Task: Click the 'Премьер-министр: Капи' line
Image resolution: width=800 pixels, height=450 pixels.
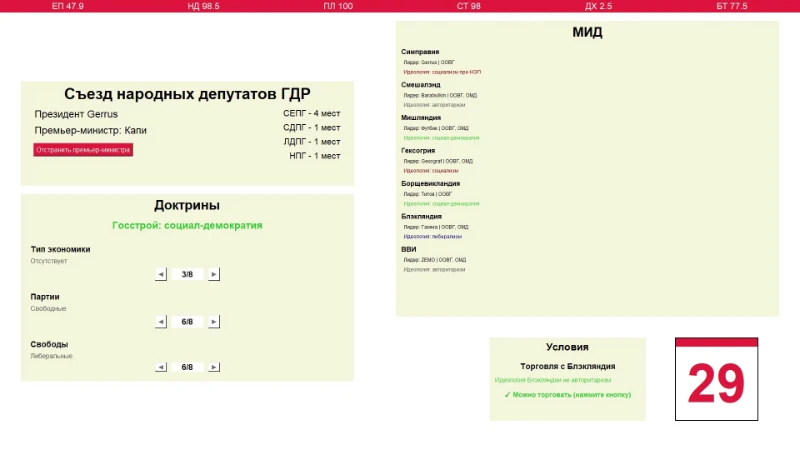Action: point(90,130)
